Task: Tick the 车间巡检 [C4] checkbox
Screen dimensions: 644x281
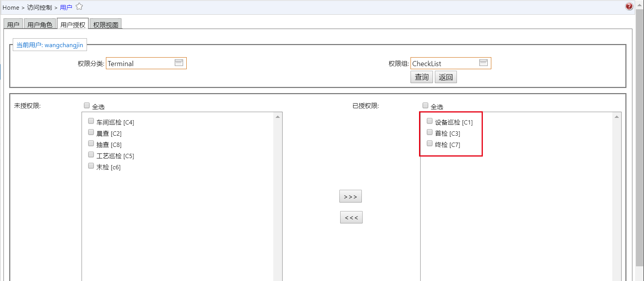Action: tap(91, 121)
